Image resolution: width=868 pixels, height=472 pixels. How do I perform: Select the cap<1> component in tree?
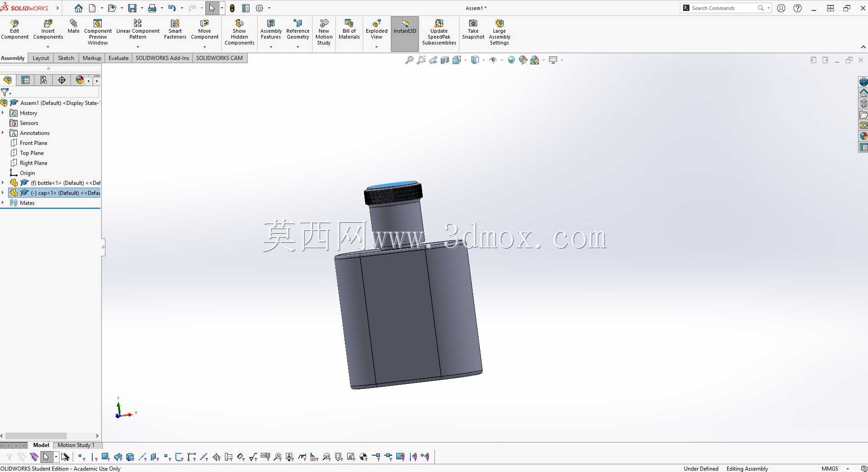click(54, 193)
